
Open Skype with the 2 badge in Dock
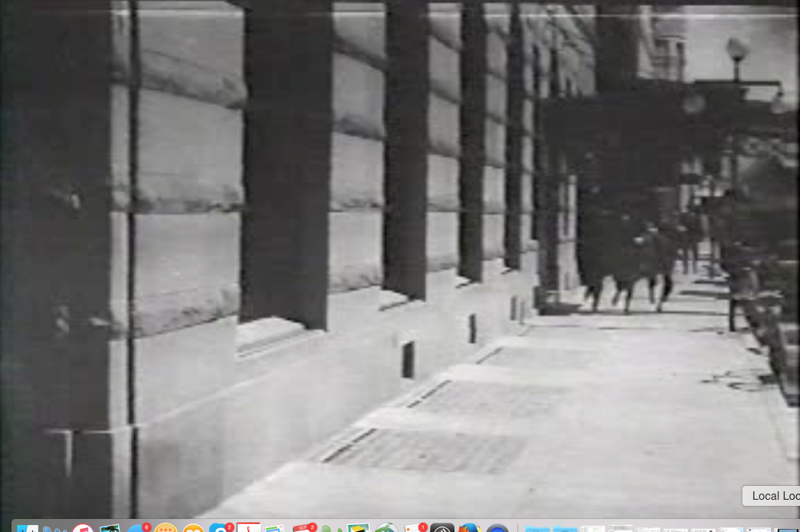(220, 528)
